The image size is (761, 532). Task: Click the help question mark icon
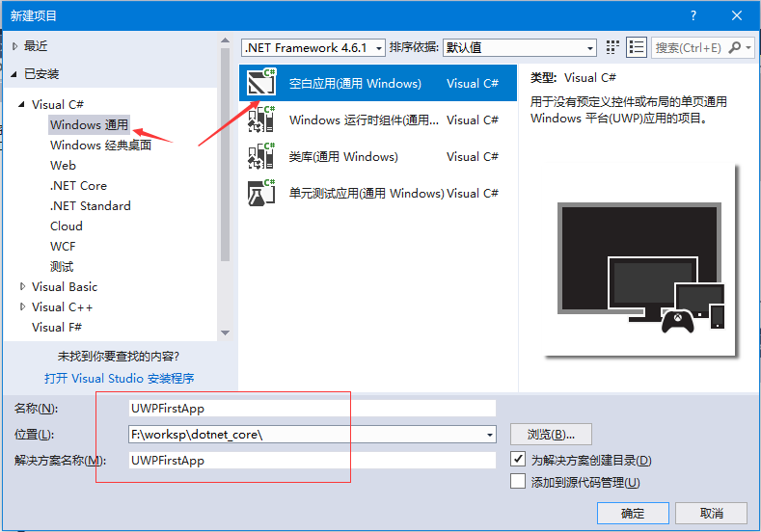click(x=693, y=15)
